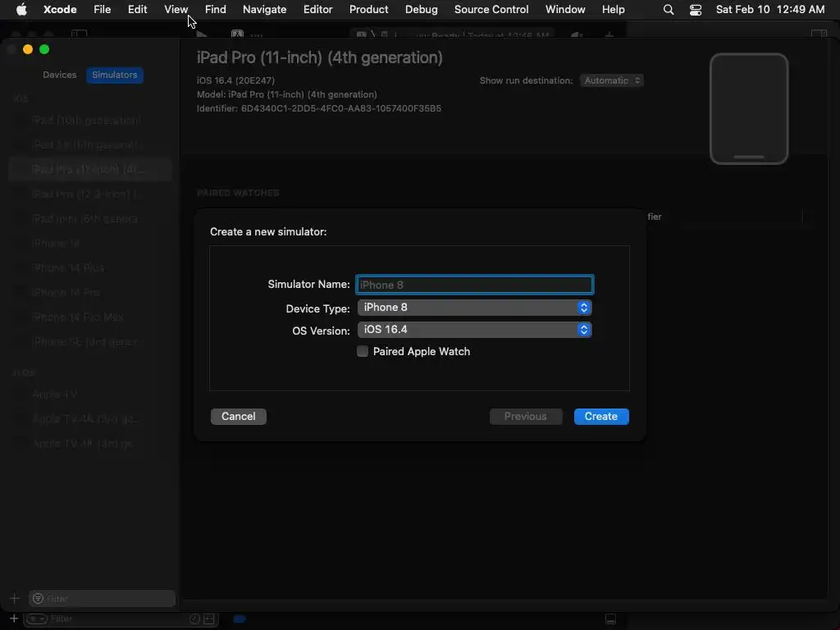Click the sidebar Filter field
The height and width of the screenshot is (630, 840).
coord(102,598)
